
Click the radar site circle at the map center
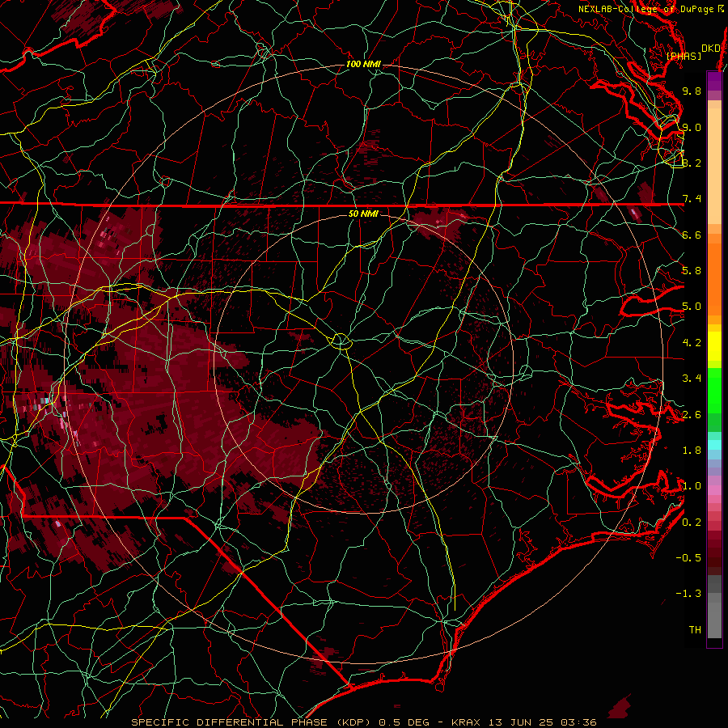tap(341, 341)
